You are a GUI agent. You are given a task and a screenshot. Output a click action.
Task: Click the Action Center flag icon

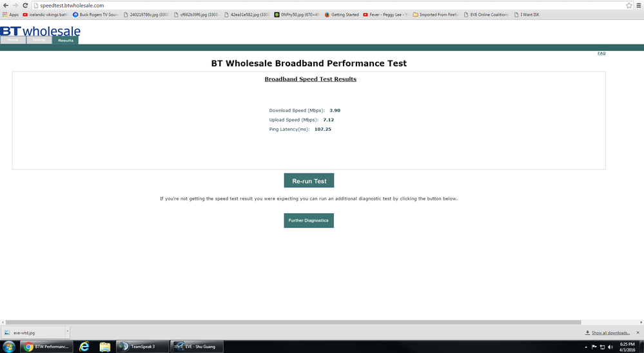594,347
